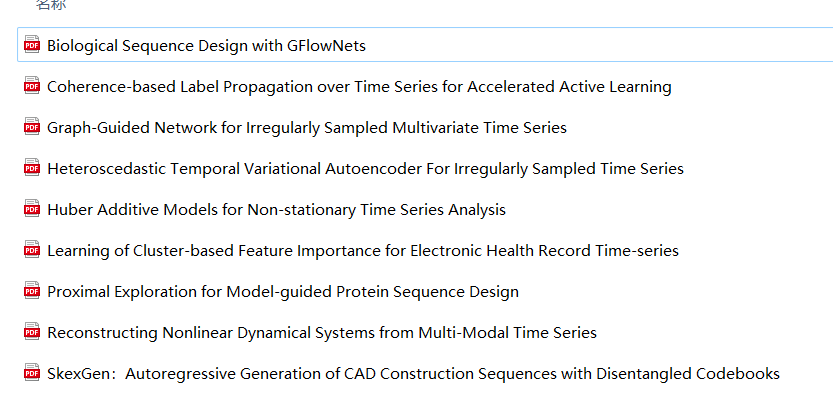The image size is (833, 402).
Task: Select Proximal Exploration for Protein Sequence Design
Action: point(282,291)
